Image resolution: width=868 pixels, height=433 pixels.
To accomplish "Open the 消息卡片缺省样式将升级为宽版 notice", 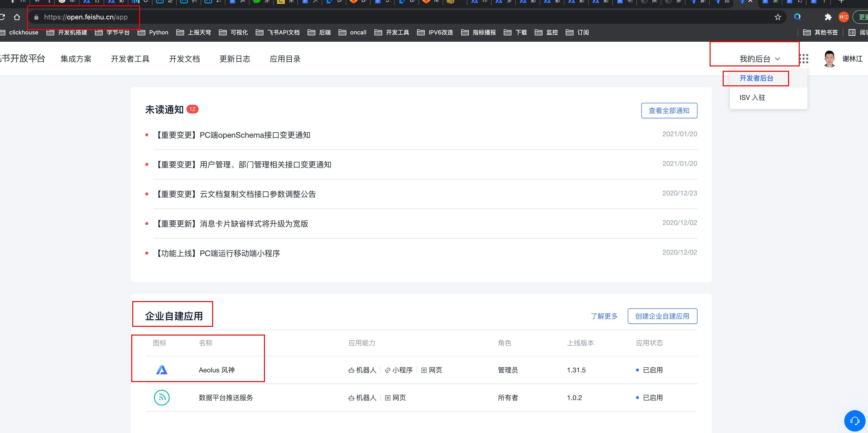I will click(231, 224).
